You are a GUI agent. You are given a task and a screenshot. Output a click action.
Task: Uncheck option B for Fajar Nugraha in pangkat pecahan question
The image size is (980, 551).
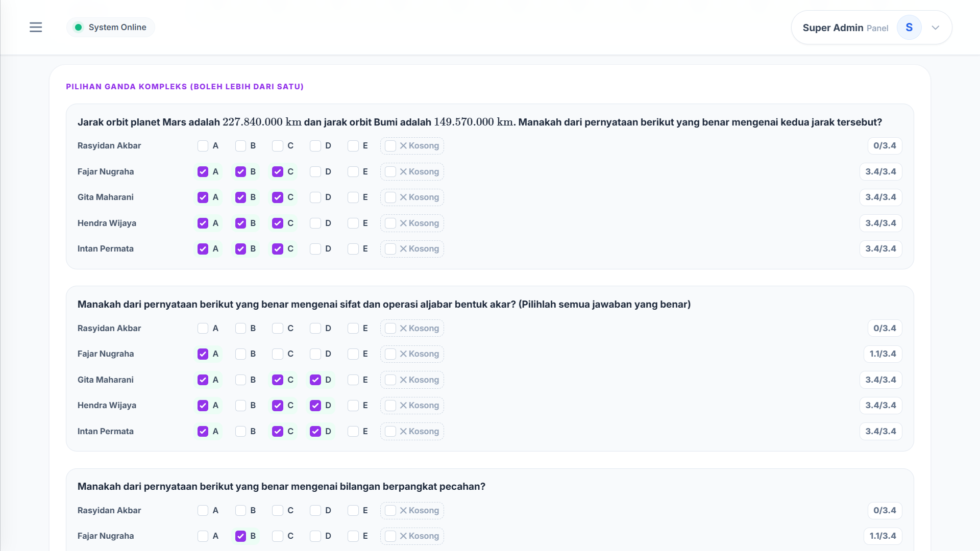(240, 536)
